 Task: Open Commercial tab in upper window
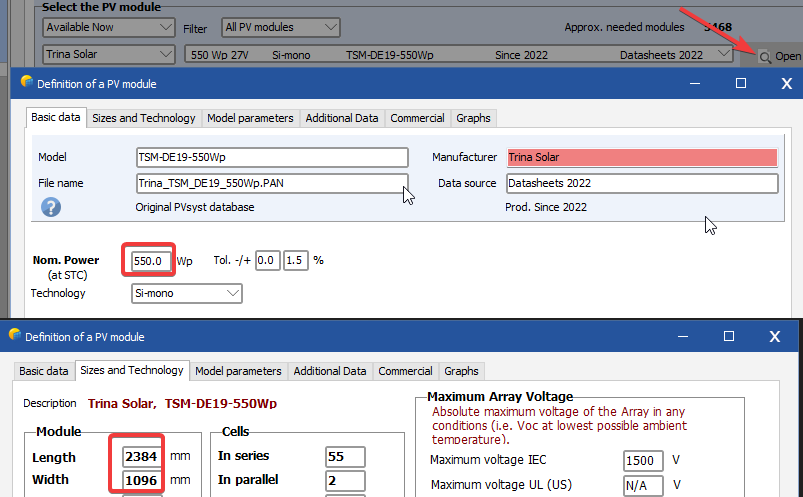[417, 118]
